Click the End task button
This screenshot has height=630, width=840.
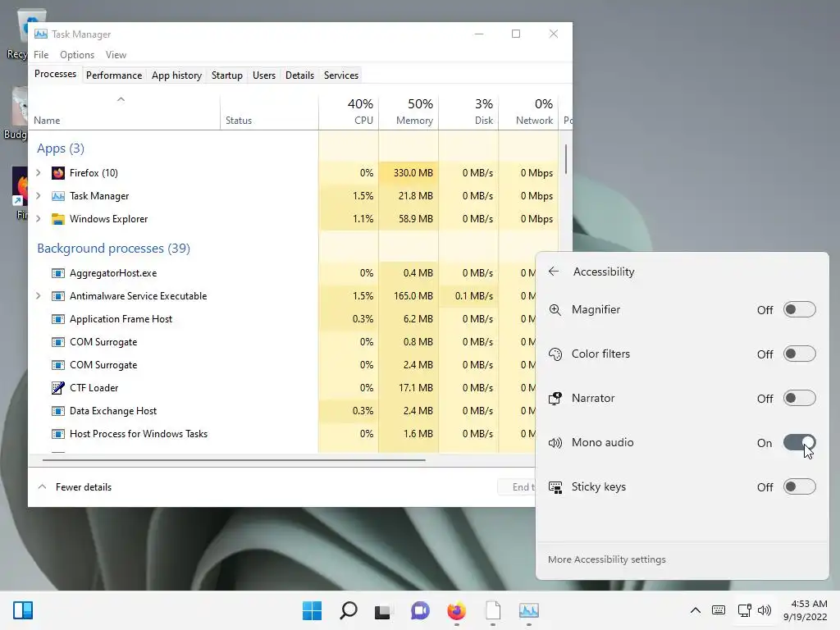517,487
